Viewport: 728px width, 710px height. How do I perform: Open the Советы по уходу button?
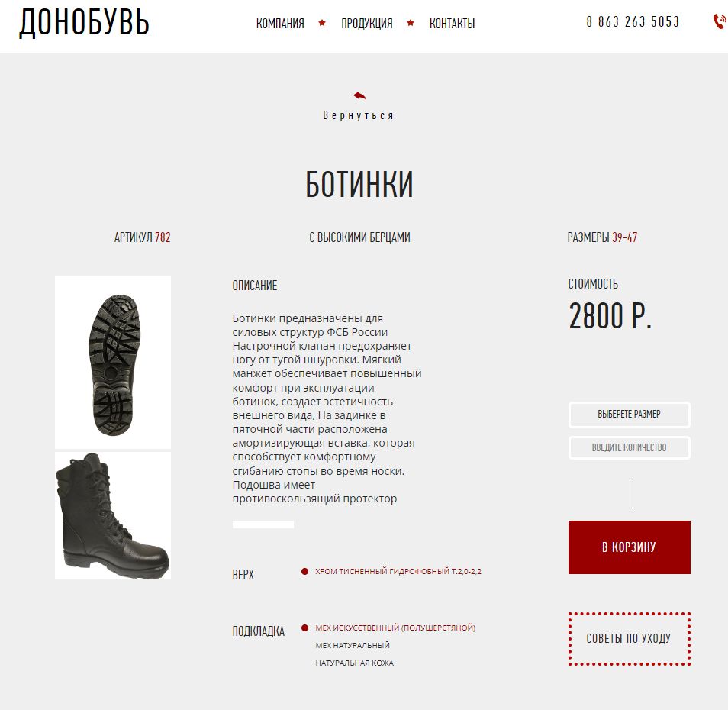(x=629, y=639)
